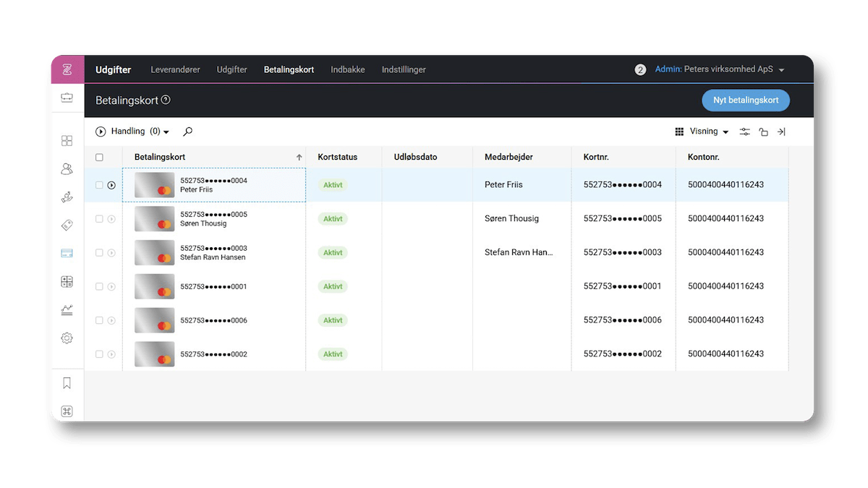Switch to the Leverandører tab
This screenshot has width=868, height=488.
(175, 69)
